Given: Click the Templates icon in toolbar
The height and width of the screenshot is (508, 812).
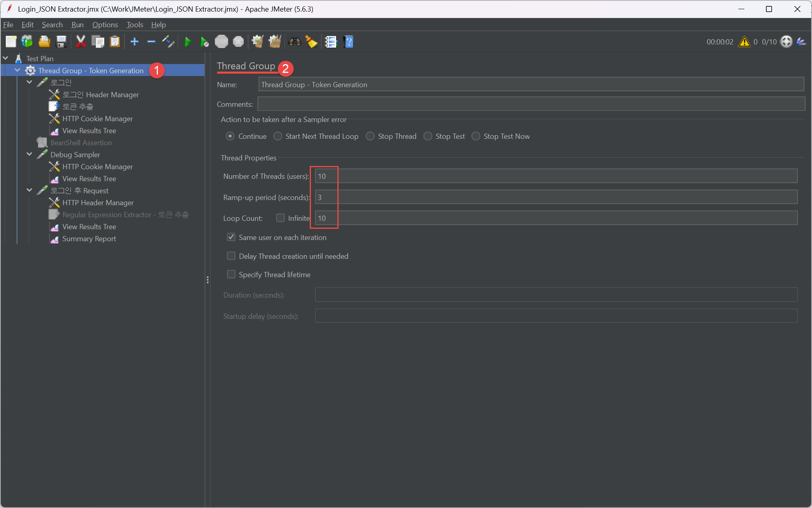Looking at the screenshot, I should point(27,42).
